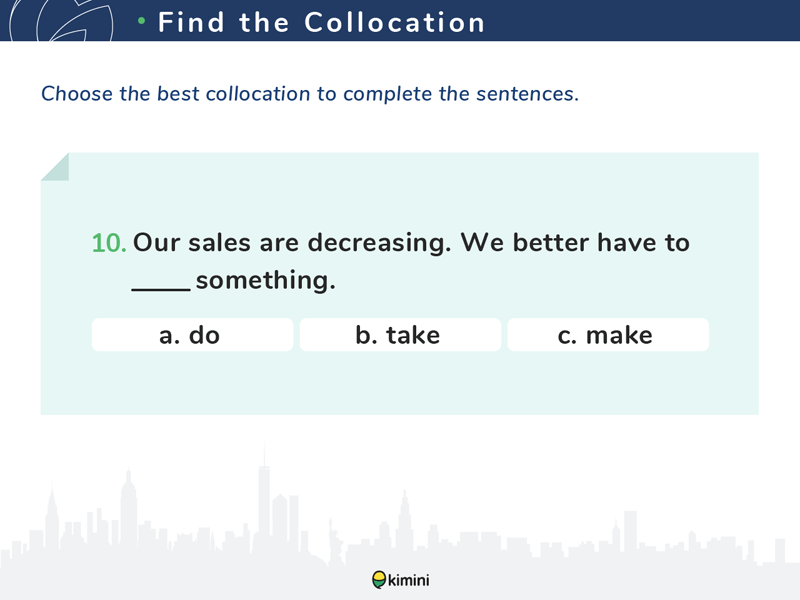Screen dimensions: 800x600
Task: Pick answer option "c. make"
Action: click(x=607, y=335)
